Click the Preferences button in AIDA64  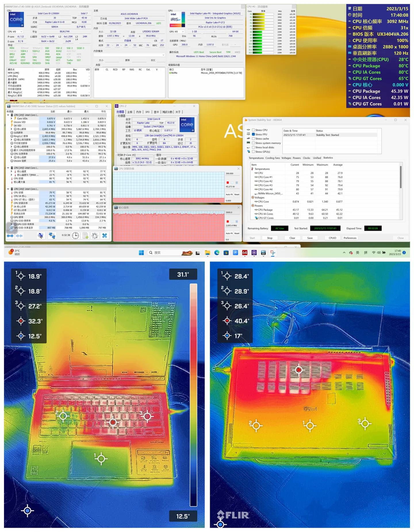[x=350, y=238]
